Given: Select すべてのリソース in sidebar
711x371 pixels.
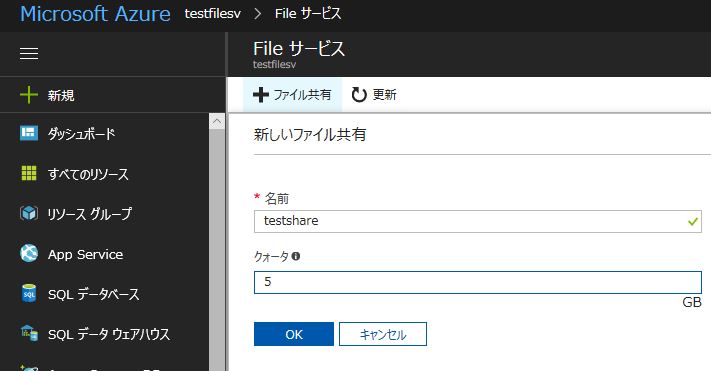Looking at the screenshot, I should click(x=104, y=173).
